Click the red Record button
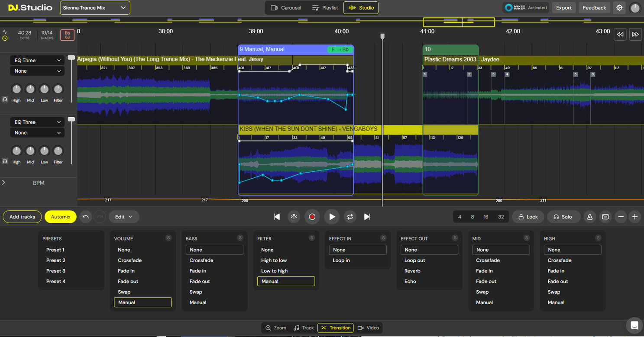 [x=312, y=217]
